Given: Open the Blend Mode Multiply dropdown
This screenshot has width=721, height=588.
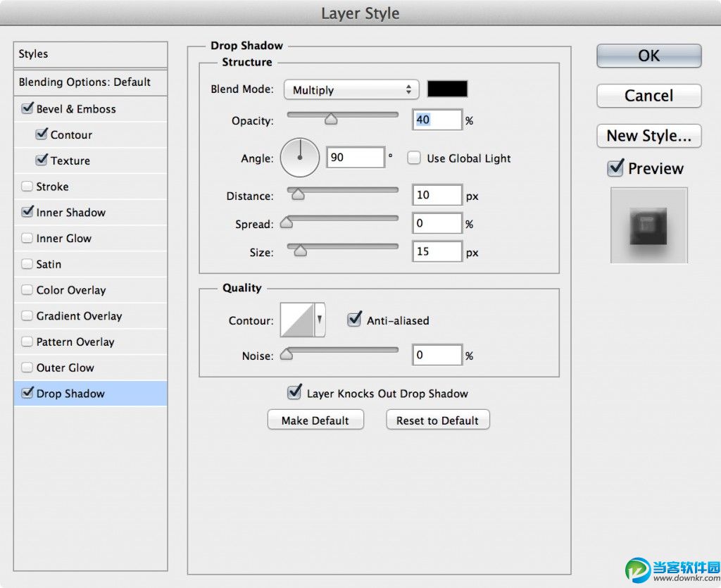Looking at the screenshot, I should pyautogui.click(x=351, y=89).
